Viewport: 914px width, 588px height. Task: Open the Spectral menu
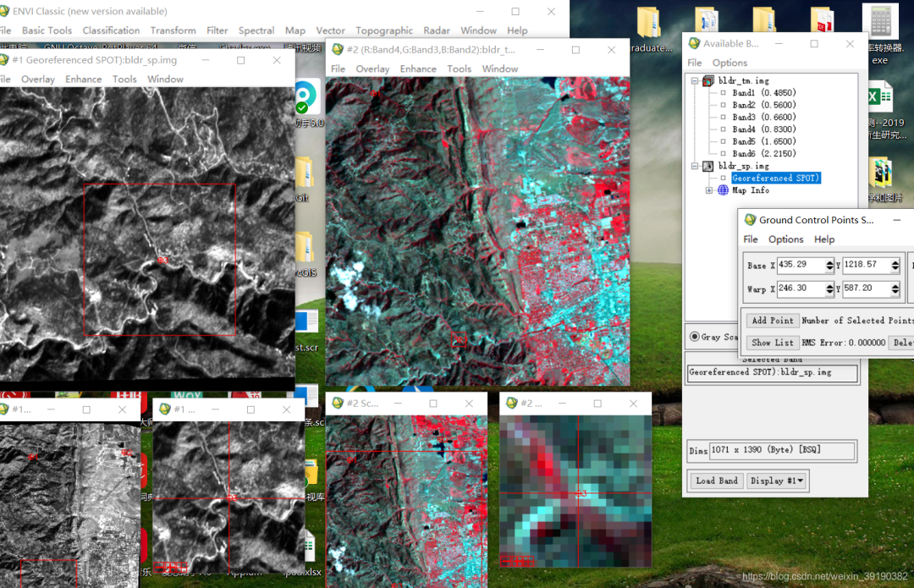[256, 30]
